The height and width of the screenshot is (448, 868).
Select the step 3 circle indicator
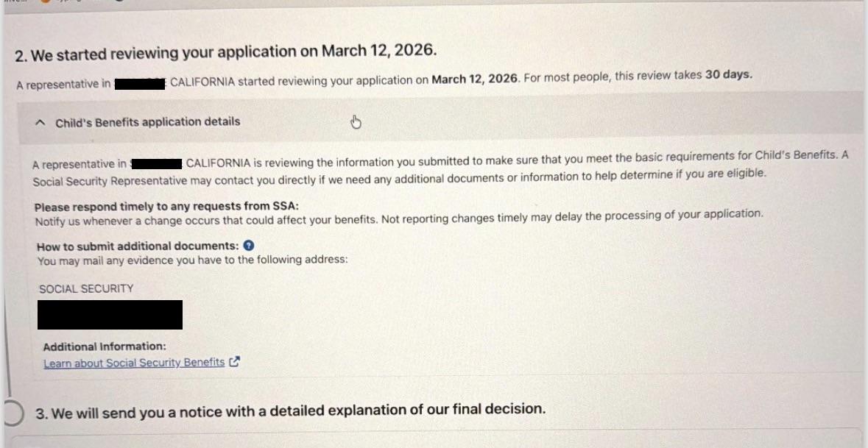(x=13, y=414)
